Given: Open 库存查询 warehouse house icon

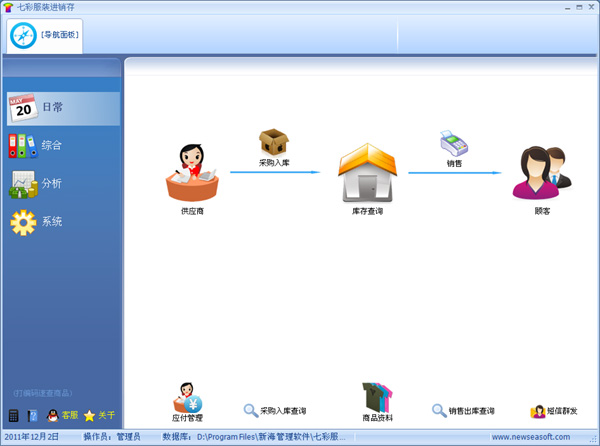Looking at the screenshot, I should tap(367, 174).
